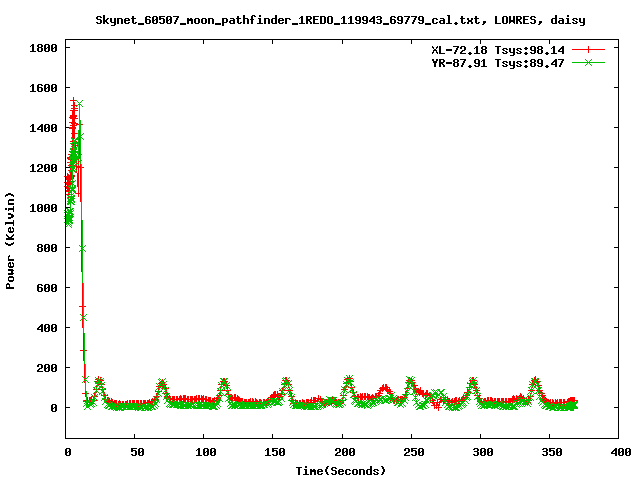Image resolution: width=640 pixels, height=480 pixels.
Task: Click legend entry YR-87.91 Tsys:89.47
Action: click(498, 63)
